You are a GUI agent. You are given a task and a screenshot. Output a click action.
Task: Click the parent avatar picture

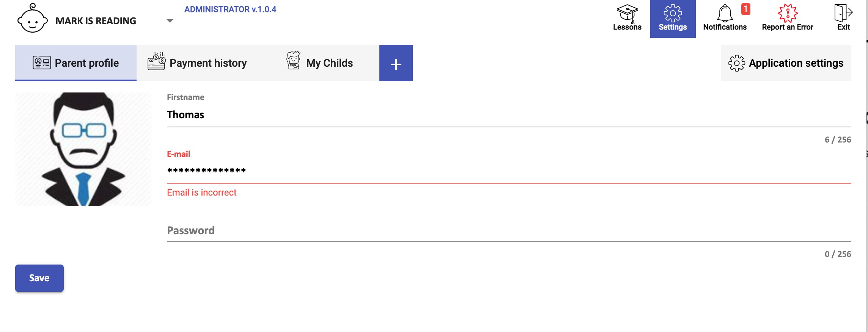83,149
